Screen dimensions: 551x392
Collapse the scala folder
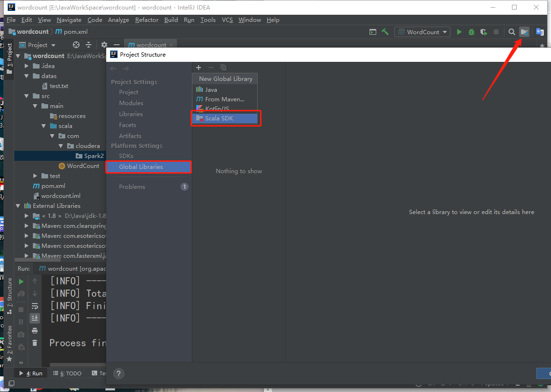coord(43,126)
